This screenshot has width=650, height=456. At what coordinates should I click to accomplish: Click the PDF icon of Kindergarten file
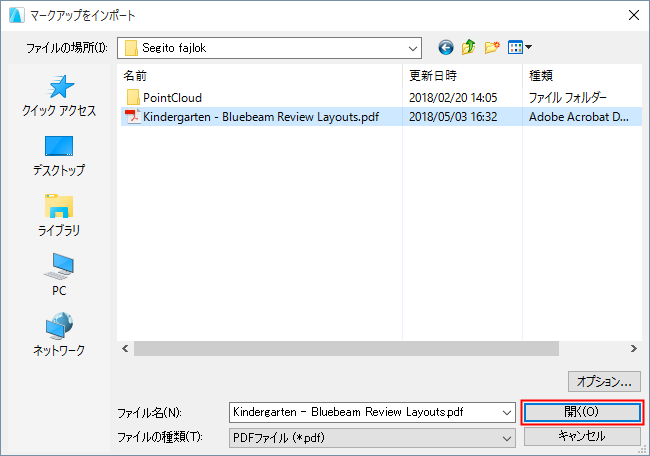[133, 116]
